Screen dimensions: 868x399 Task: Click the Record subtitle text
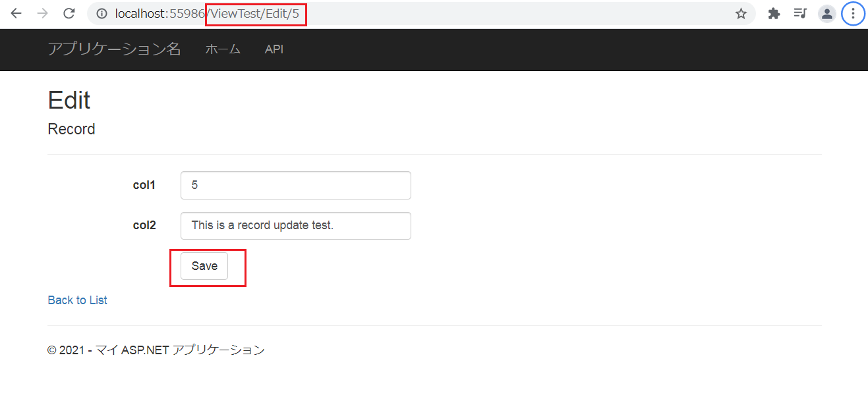tap(71, 129)
